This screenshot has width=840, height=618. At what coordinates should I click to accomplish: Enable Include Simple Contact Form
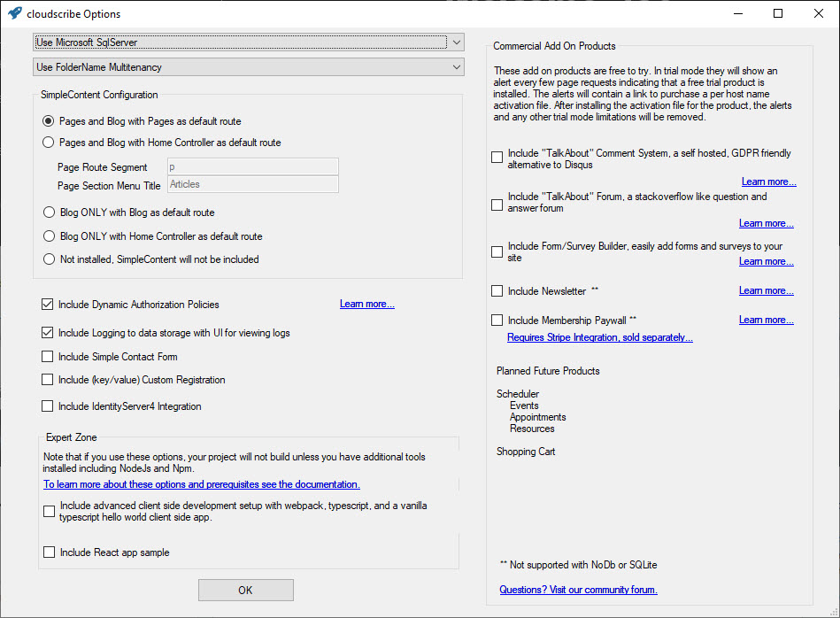pyautogui.click(x=47, y=357)
